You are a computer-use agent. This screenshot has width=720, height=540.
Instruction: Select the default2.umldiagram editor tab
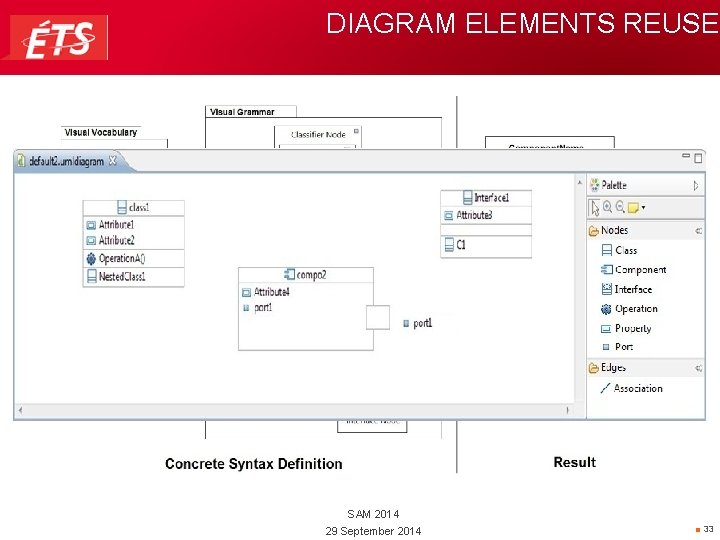tap(66, 161)
